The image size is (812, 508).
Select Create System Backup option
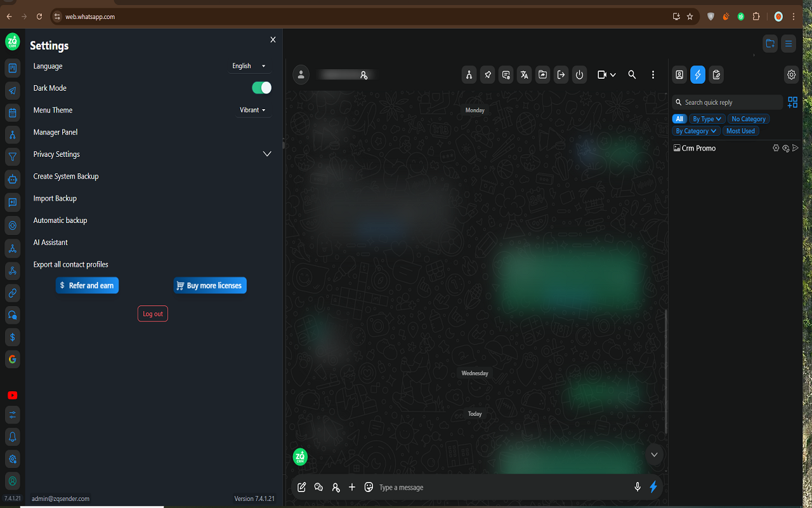[66, 176]
